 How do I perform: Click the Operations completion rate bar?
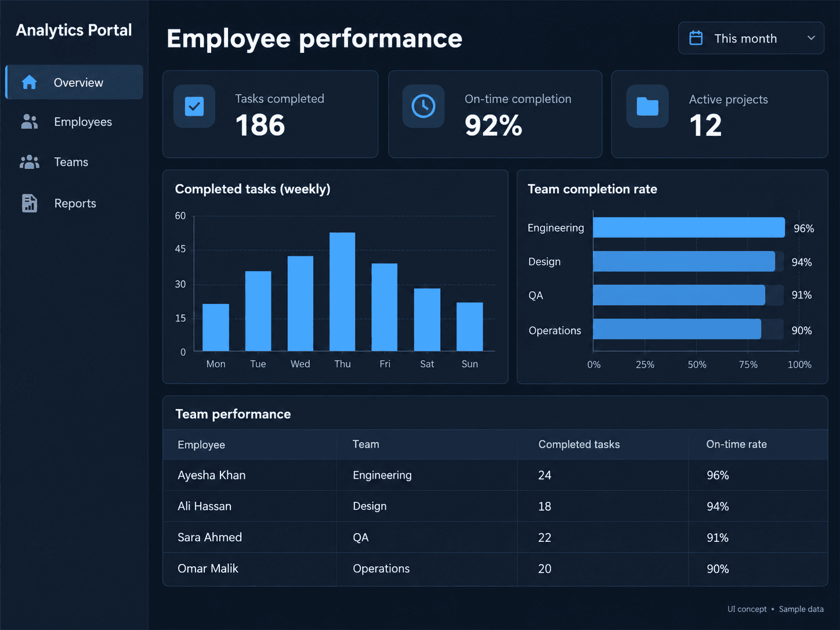point(677,329)
